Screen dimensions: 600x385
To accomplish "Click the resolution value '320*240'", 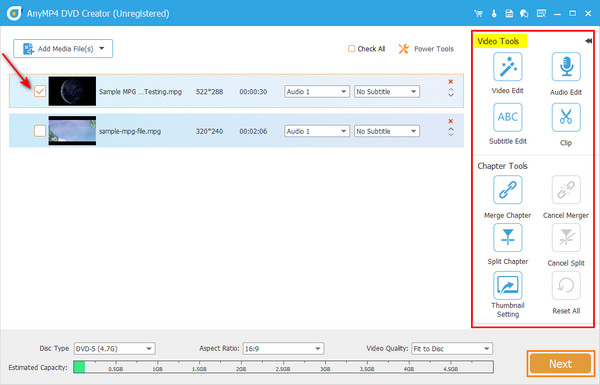I will [x=209, y=131].
